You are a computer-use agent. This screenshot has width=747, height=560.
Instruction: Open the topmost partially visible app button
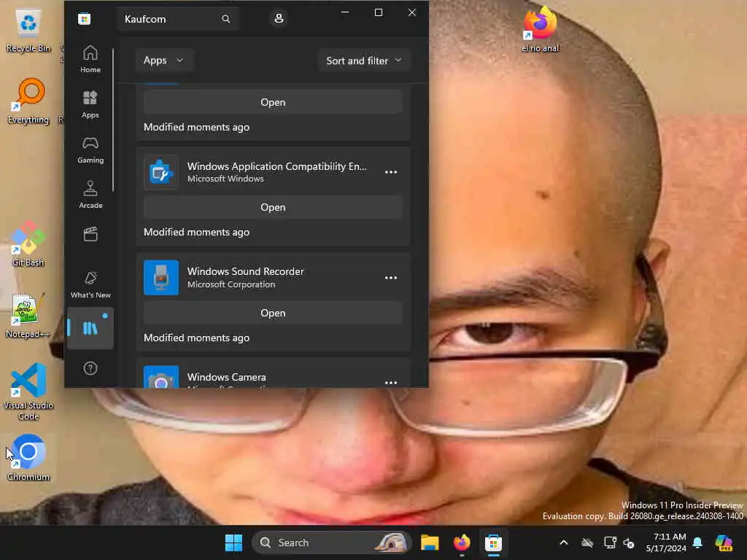(x=273, y=102)
